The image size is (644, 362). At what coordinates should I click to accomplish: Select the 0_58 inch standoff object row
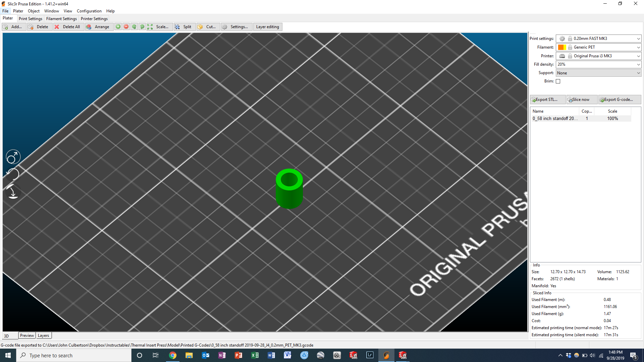(x=581, y=119)
